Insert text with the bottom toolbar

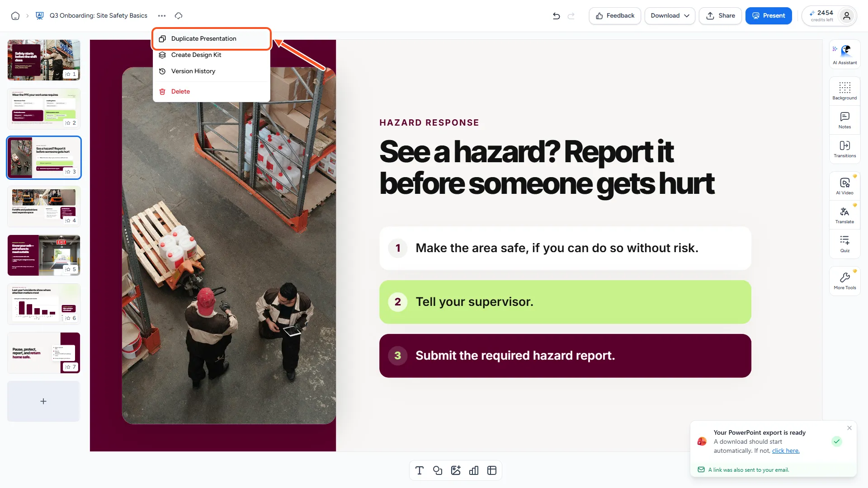click(x=419, y=470)
